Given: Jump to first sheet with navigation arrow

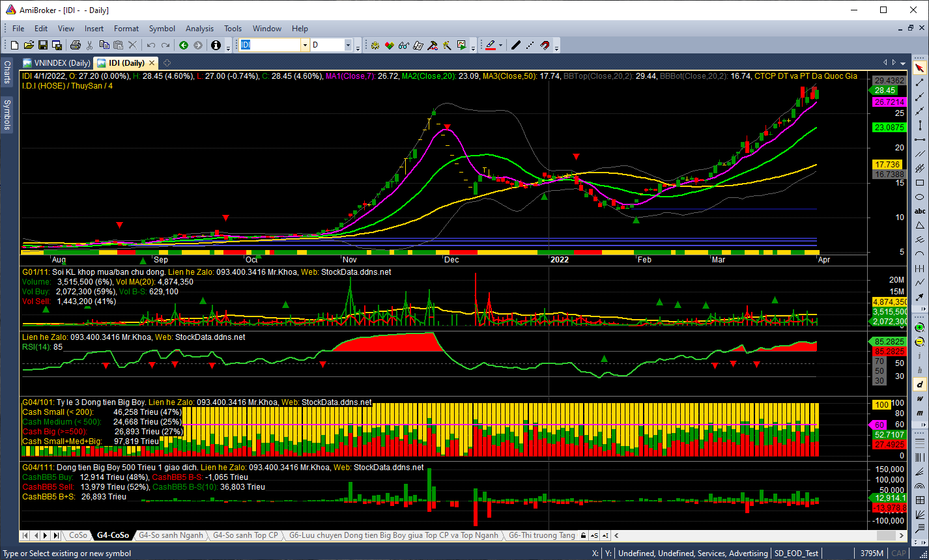Looking at the screenshot, I should pyautogui.click(x=25, y=535).
